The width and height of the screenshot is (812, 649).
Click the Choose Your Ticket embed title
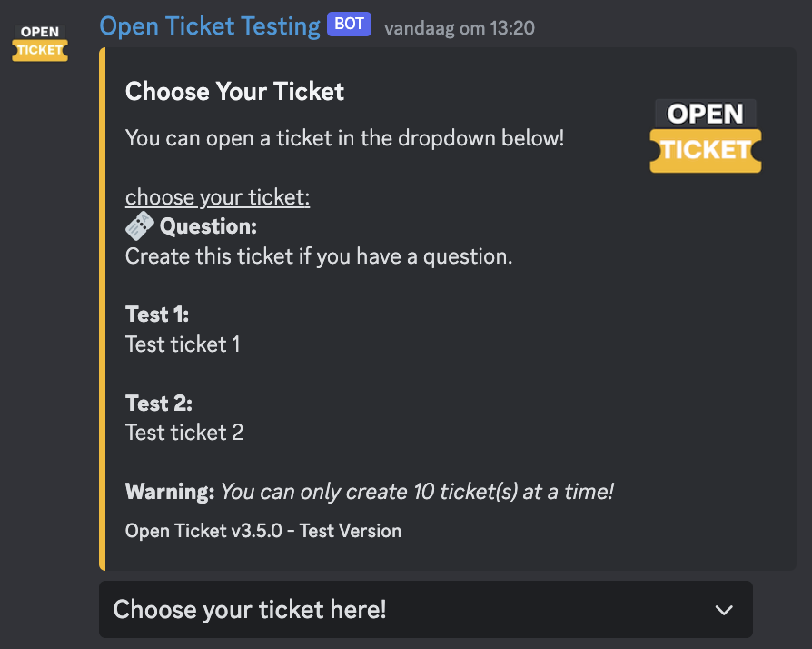pyautogui.click(x=234, y=92)
